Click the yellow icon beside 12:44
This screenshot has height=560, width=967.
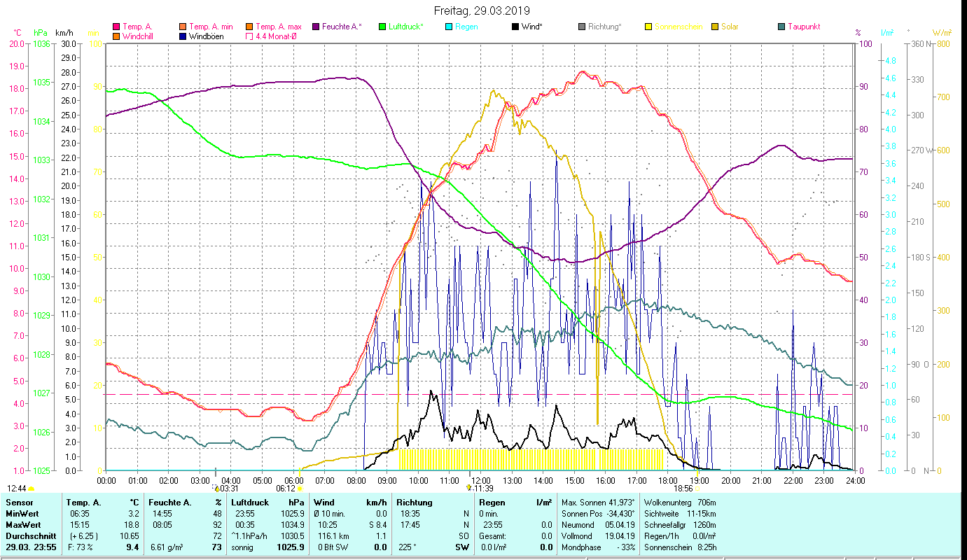[x=32, y=489]
